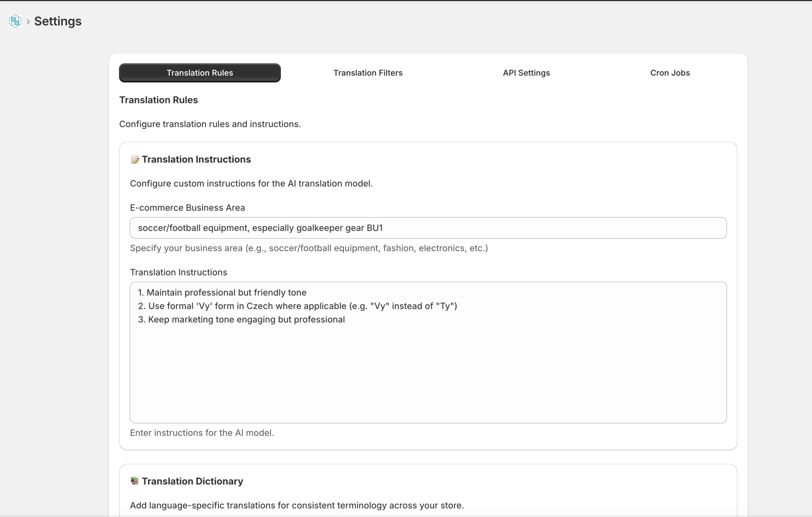Click the breadcrumb chevron before Settings
The height and width of the screenshot is (517, 812).
click(x=28, y=22)
